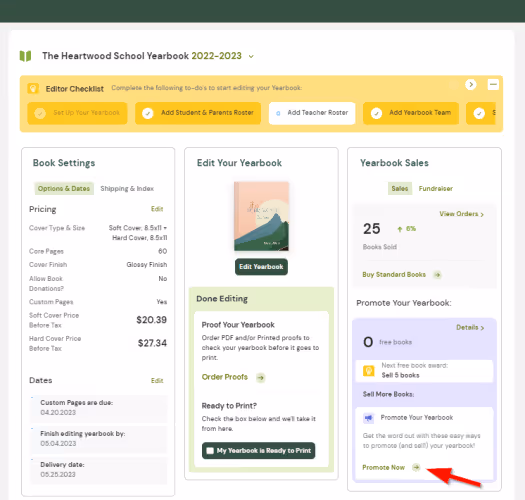Click the Sell 5 books award text
The image size is (525, 500).
(x=400, y=375)
